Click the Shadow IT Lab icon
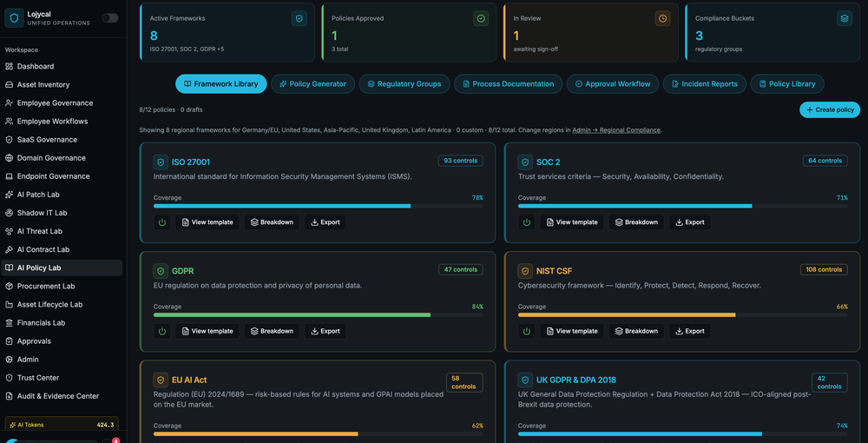This screenshot has width=868, height=443. [x=9, y=213]
